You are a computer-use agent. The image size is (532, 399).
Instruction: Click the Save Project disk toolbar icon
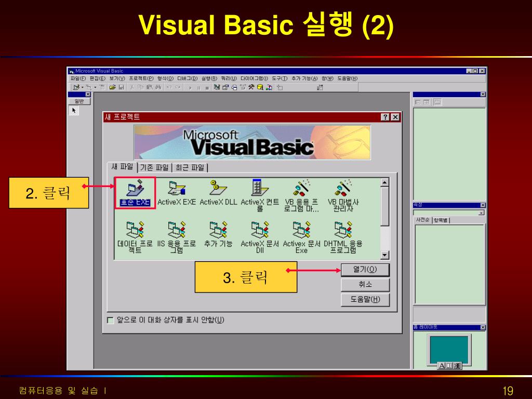tap(121, 87)
